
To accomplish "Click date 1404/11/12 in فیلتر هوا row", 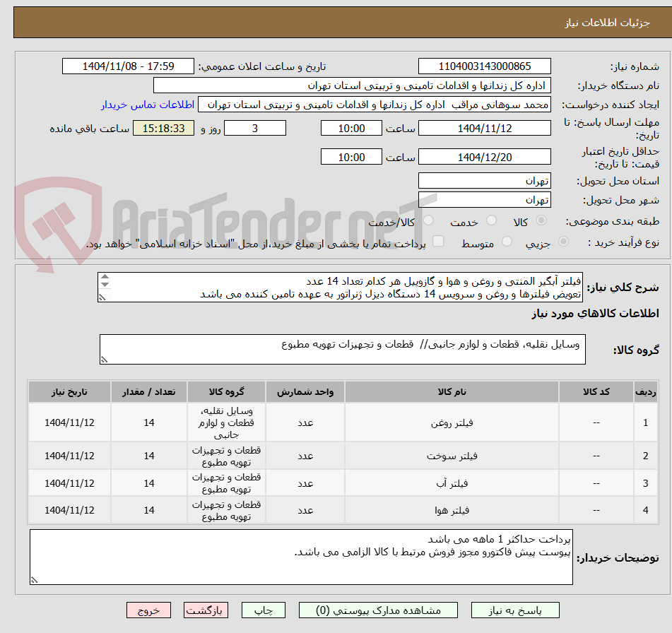I will coord(69,510).
